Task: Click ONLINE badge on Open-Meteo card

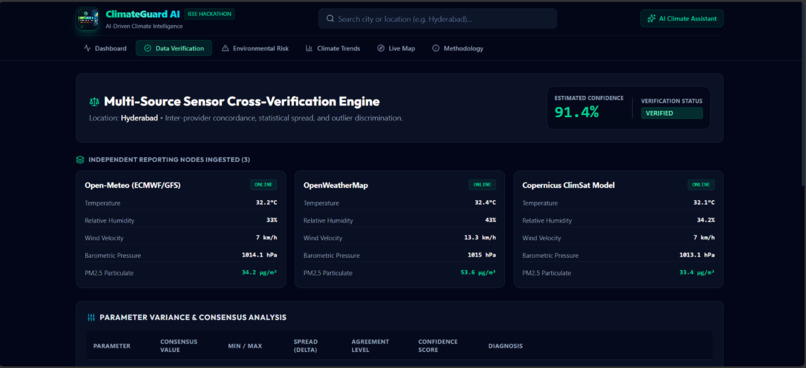Action: click(263, 185)
